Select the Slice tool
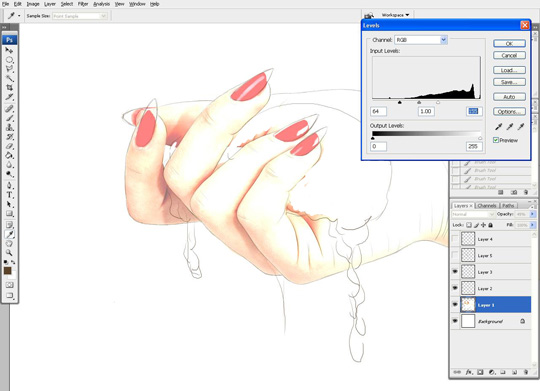Screen dimensions: 540x391 9,97
